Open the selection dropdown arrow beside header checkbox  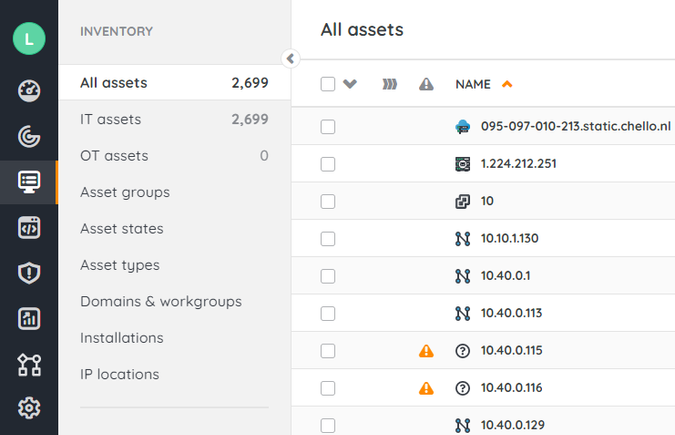(x=350, y=84)
